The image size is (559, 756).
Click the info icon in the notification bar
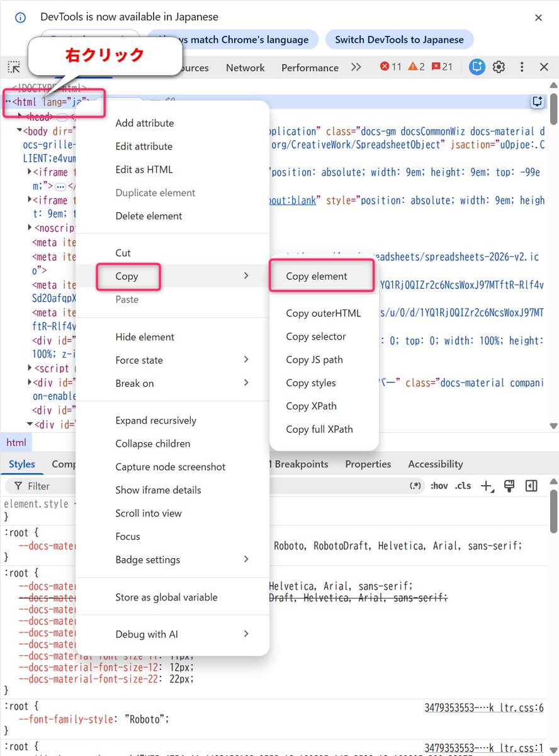pos(21,18)
